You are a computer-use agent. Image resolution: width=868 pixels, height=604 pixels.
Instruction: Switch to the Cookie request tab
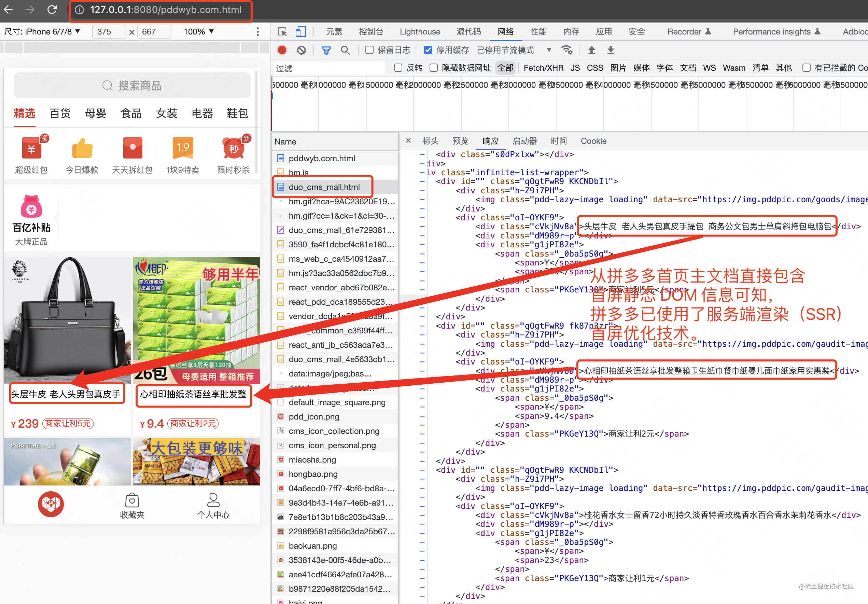click(593, 141)
